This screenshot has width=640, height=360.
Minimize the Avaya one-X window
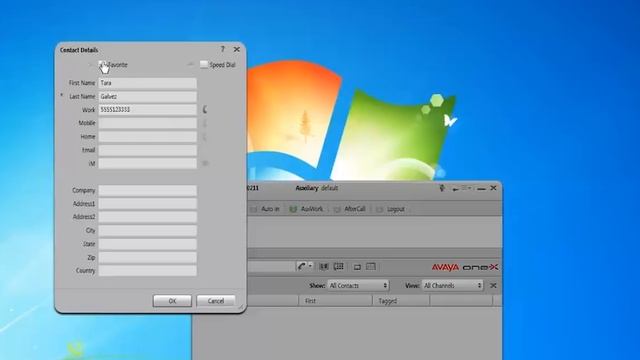pos(482,189)
